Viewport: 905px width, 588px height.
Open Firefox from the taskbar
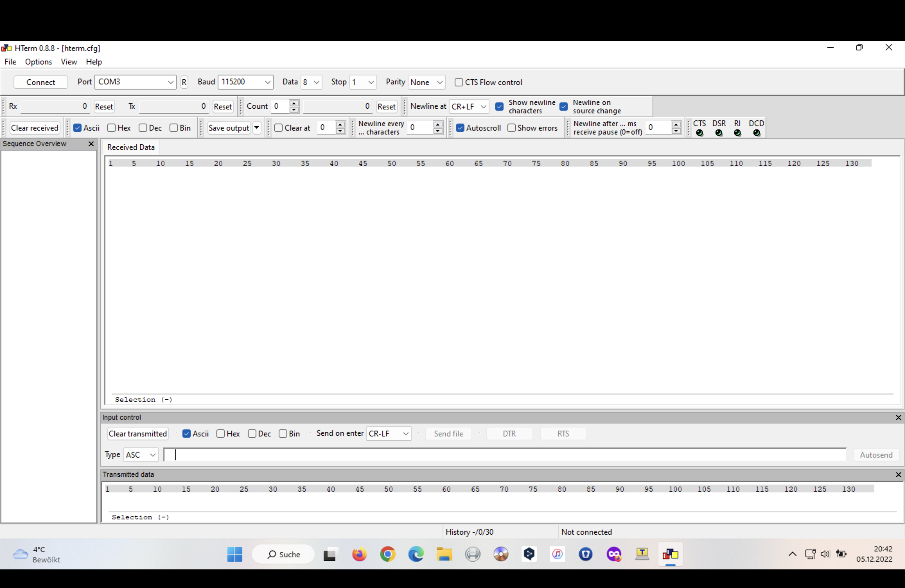pyautogui.click(x=359, y=554)
